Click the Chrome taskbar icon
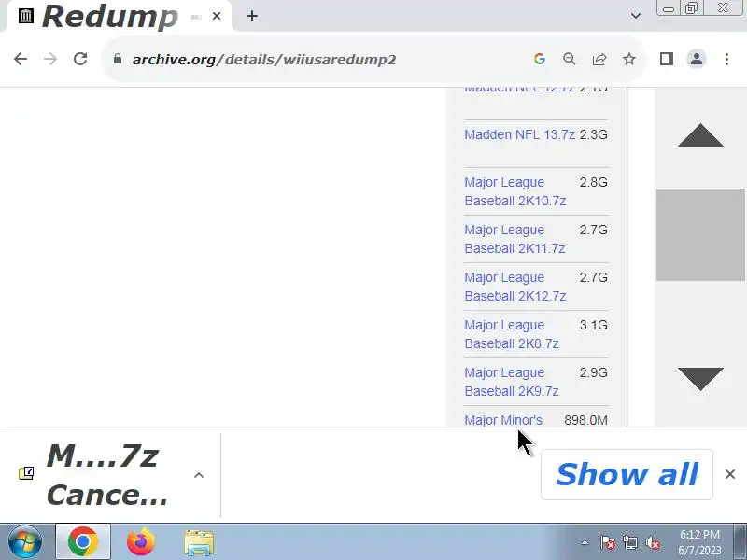Screen dimensions: 747x560 [x=83, y=542]
